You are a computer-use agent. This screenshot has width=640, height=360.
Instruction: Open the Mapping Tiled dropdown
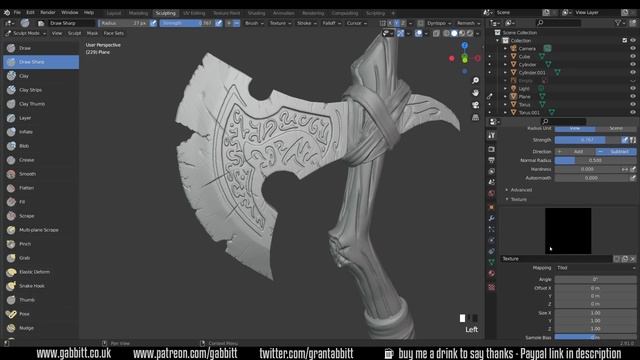[596, 268]
